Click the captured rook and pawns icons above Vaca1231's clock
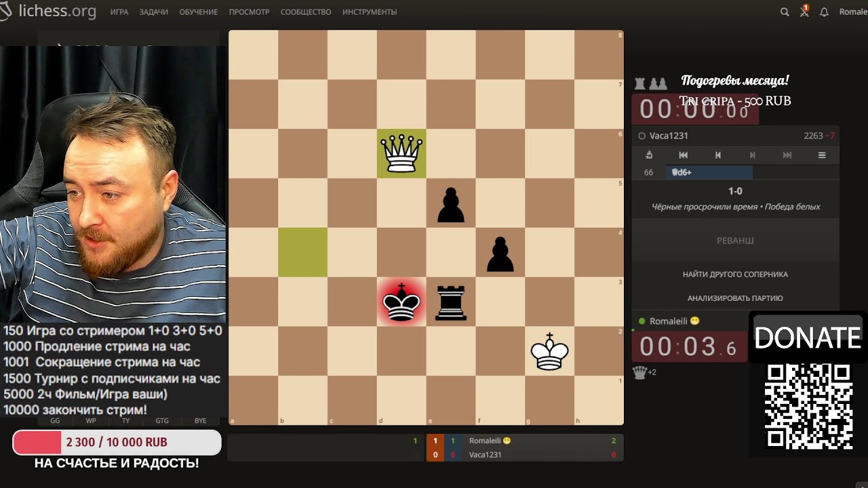868x488 pixels. [651, 83]
